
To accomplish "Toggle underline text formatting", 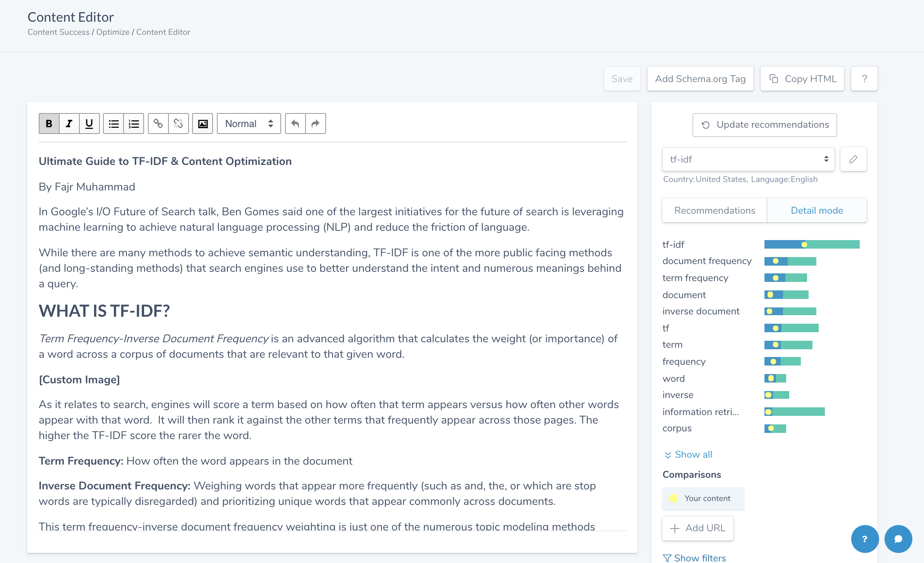I will (89, 124).
